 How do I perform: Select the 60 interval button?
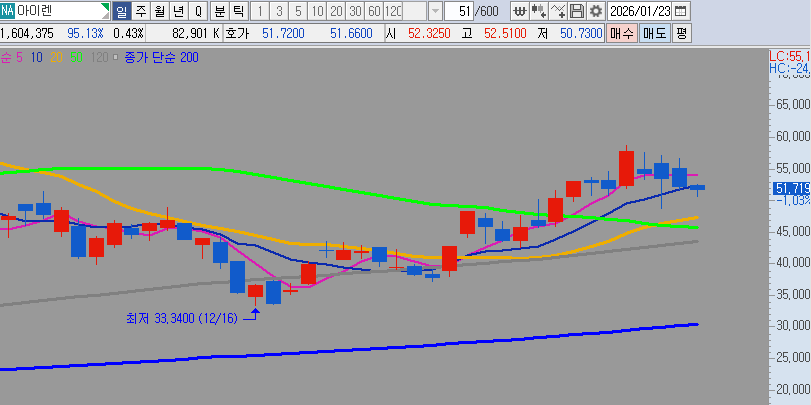pos(374,10)
